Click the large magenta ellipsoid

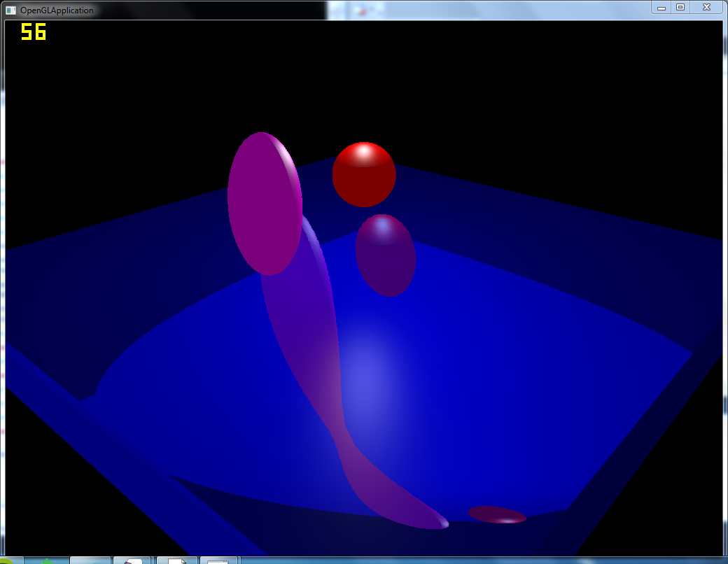[x=264, y=202]
